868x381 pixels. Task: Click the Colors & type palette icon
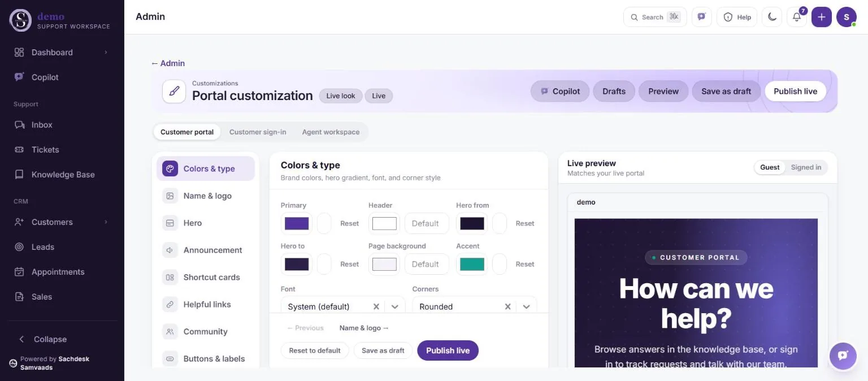170,168
